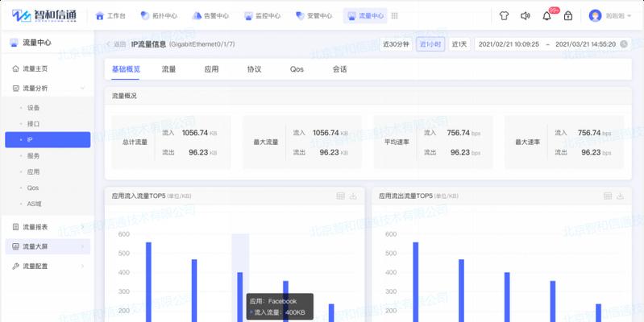
Task: Show table view for 应用流出流量TOP5 chart
Action: (608, 196)
